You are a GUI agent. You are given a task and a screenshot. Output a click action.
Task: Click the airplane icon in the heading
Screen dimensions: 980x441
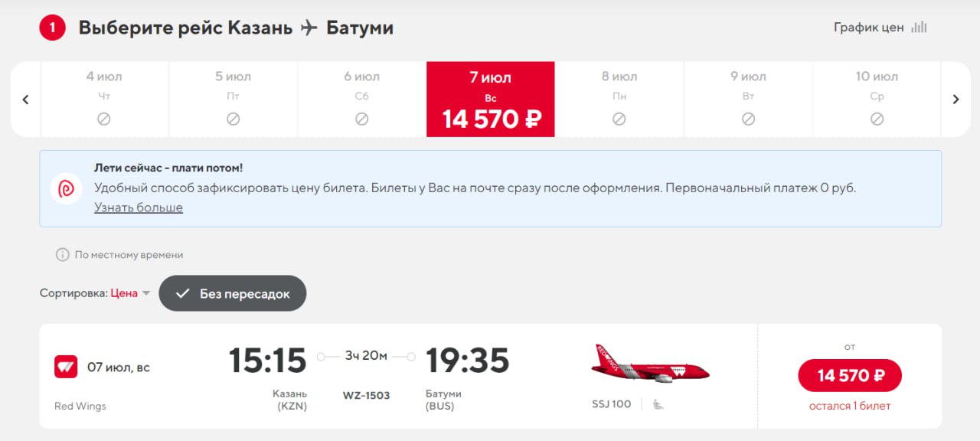coord(309,28)
